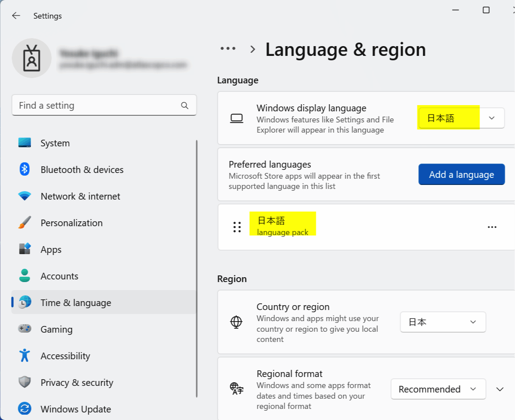This screenshot has height=420, width=515.
Task: Go back using the back arrow
Action: point(16,16)
